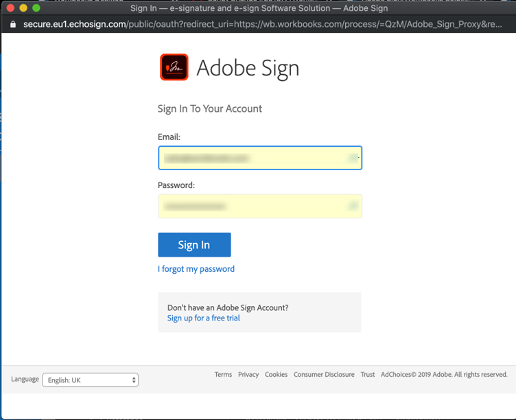Open the Trust link in the footer

(x=368, y=375)
